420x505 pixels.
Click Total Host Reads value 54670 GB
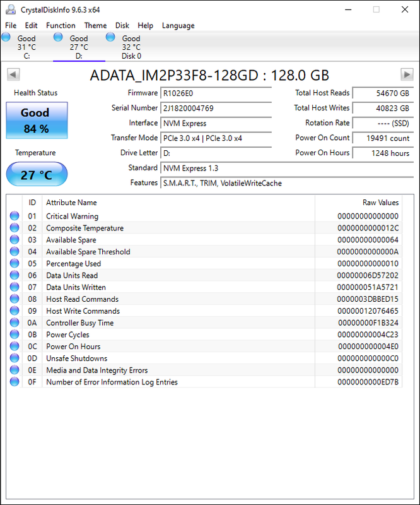coord(383,93)
